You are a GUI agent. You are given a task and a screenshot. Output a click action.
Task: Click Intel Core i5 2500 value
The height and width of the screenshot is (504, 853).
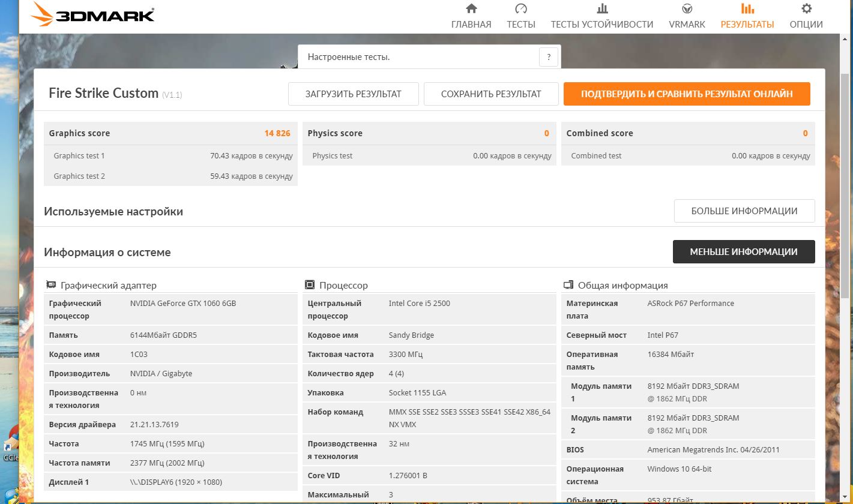(x=420, y=303)
